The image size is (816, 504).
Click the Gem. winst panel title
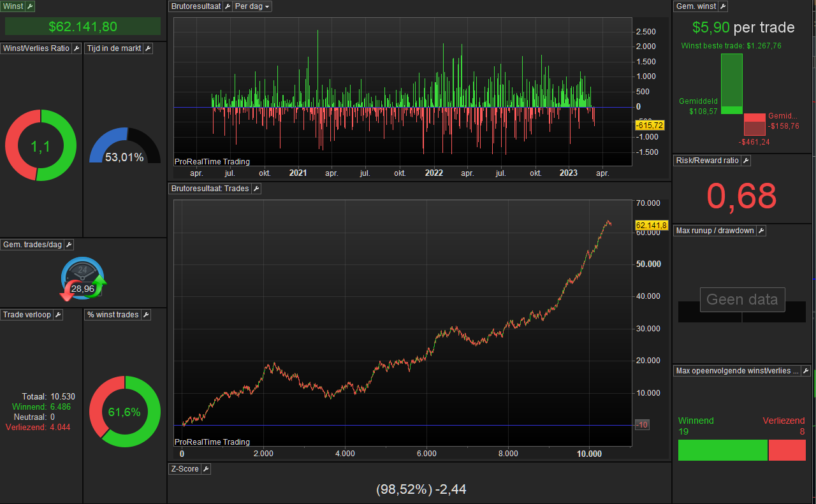point(696,6)
